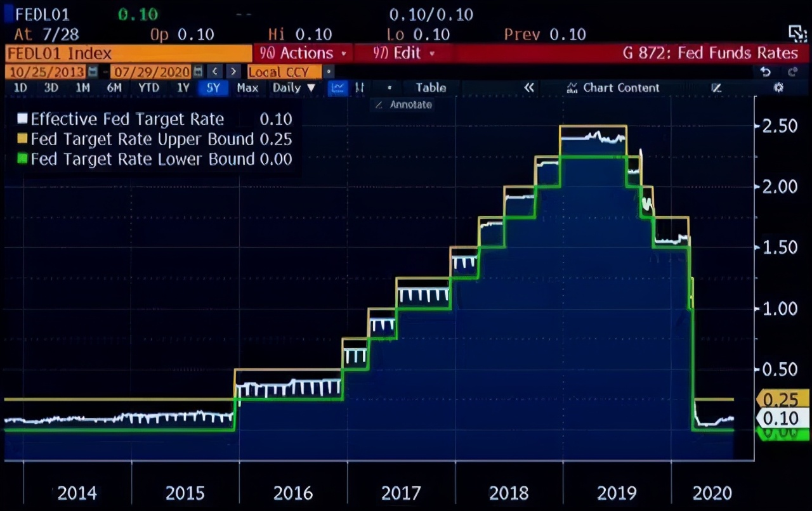Switch range to YTD

(x=148, y=88)
